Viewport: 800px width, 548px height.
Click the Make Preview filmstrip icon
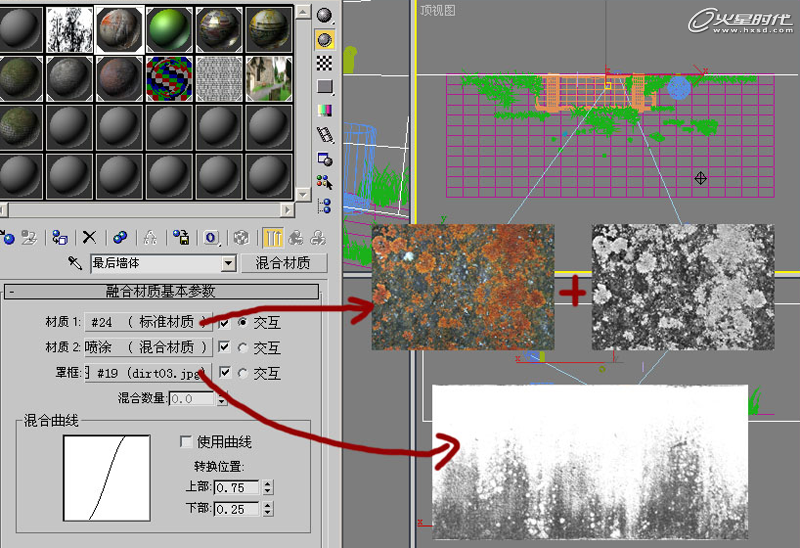tap(324, 135)
